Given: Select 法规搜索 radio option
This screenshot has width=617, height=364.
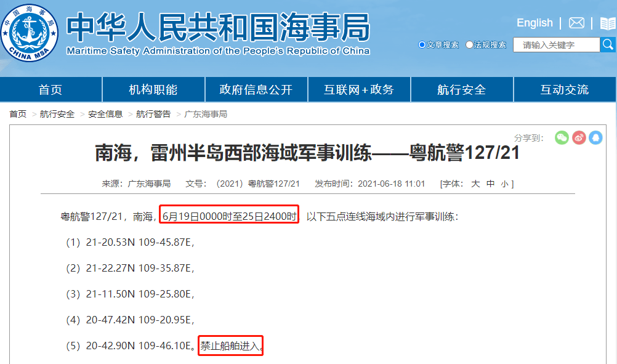Looking at the screenshot, I should [469, 45].
